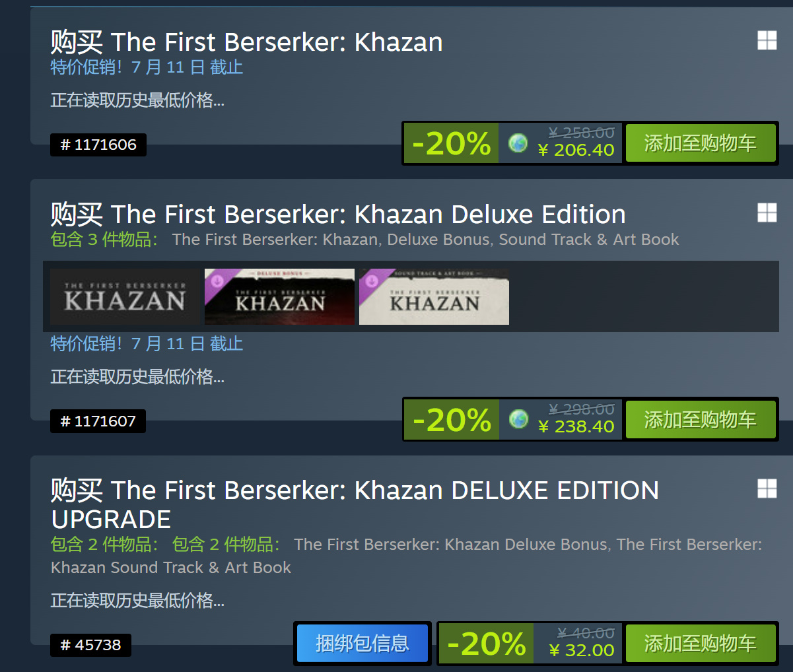Click -20% discount badge for Deluxe Edition
The image size is (793, 672).
pyautogui.click(x=452, y=420)
